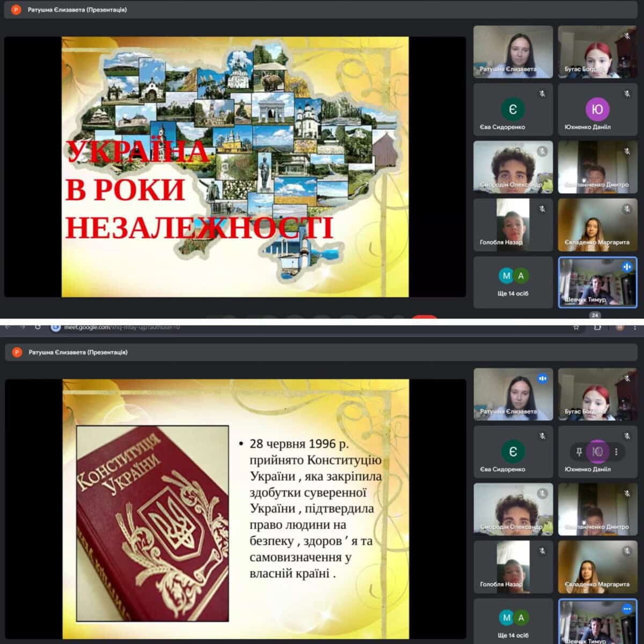Open the blue three-dot menu on Шевчук Тимур's lower tile
The width and height of the screenshot is (644, 644).
627,609
